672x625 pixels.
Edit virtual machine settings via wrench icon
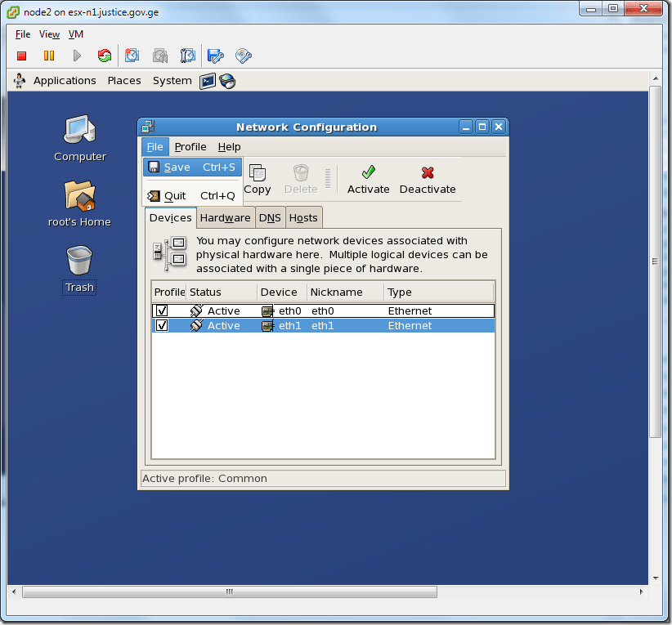click(x=215, y=55)
